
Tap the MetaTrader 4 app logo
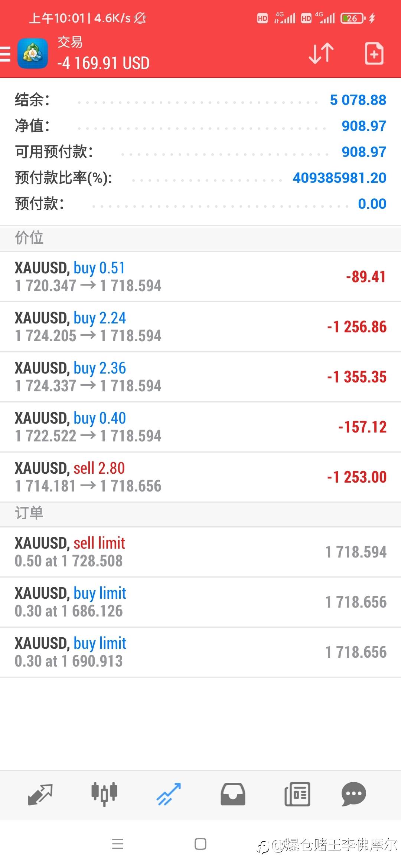tap(33, 54)
